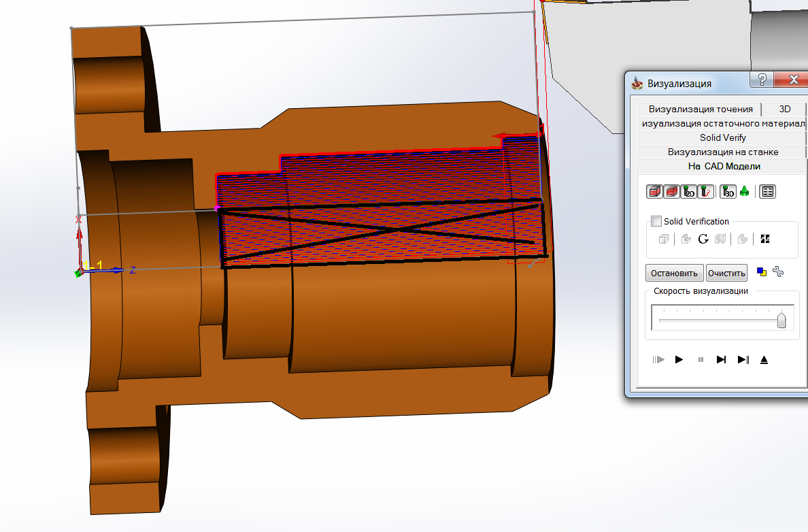Open the Solid Verify tab
The image size is (808, 532).
click(x=722, y=137)
